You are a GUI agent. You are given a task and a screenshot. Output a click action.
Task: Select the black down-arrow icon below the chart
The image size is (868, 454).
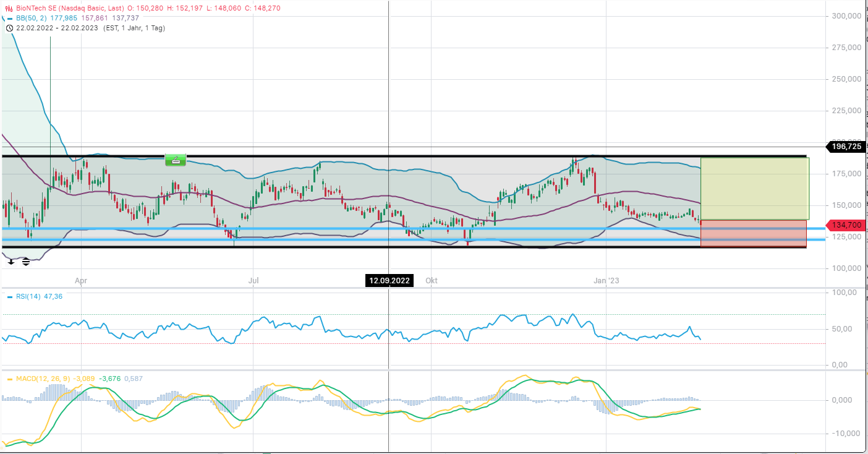click(11, 262)
